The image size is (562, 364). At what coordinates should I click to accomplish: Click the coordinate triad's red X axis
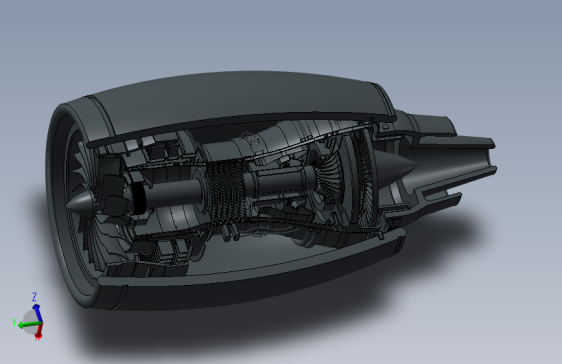[39, 331]
